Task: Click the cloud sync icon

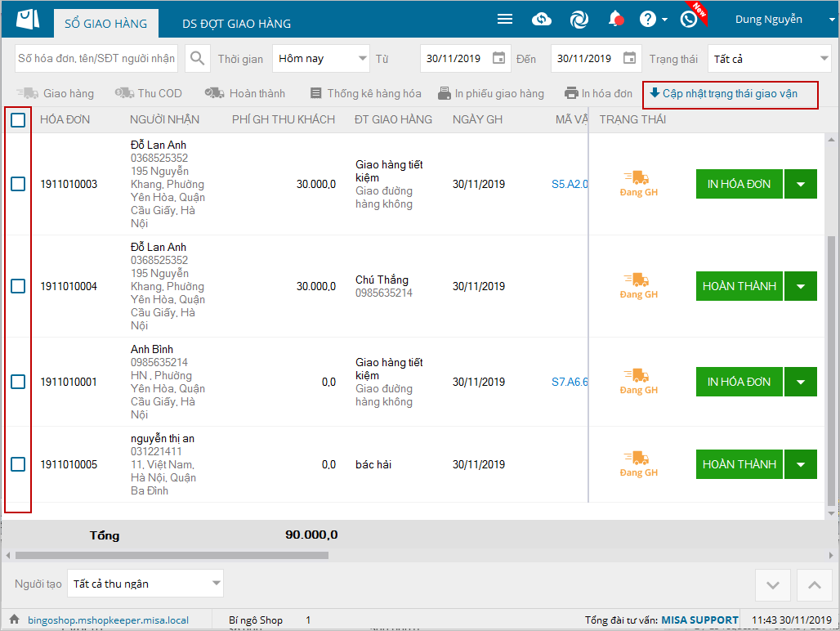Action: (x=542, y=20)
